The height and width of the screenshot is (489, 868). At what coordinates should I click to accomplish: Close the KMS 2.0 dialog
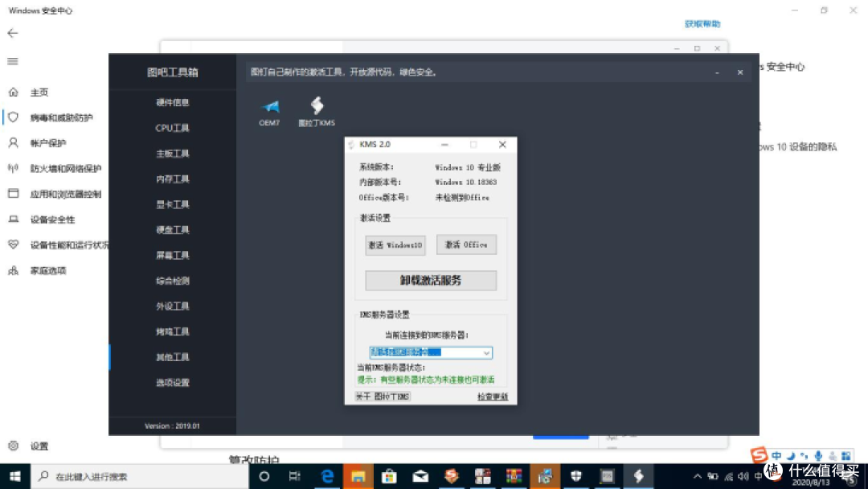(502, 145)
